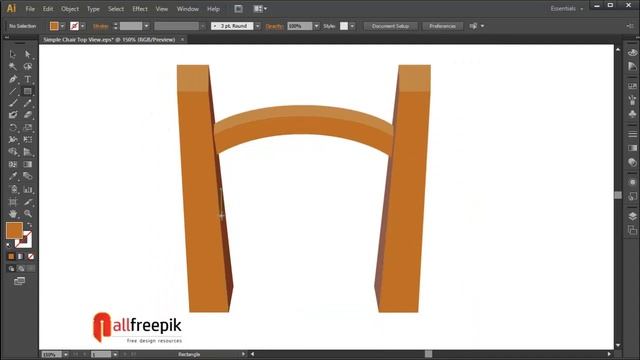Select the Selection tool arrow
Image resolution: width=640 pixels, height=360 pixels.
pos(13,54)
